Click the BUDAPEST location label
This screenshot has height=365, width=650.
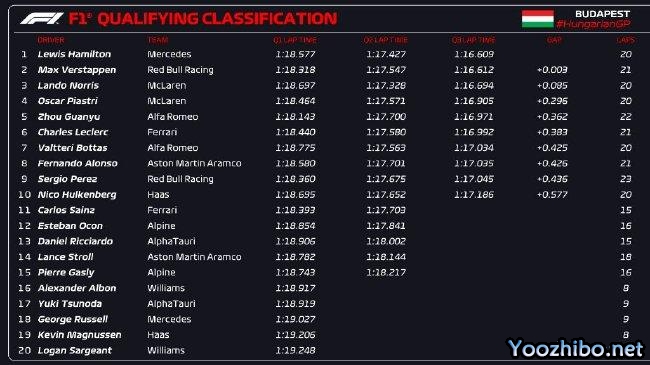602,14
